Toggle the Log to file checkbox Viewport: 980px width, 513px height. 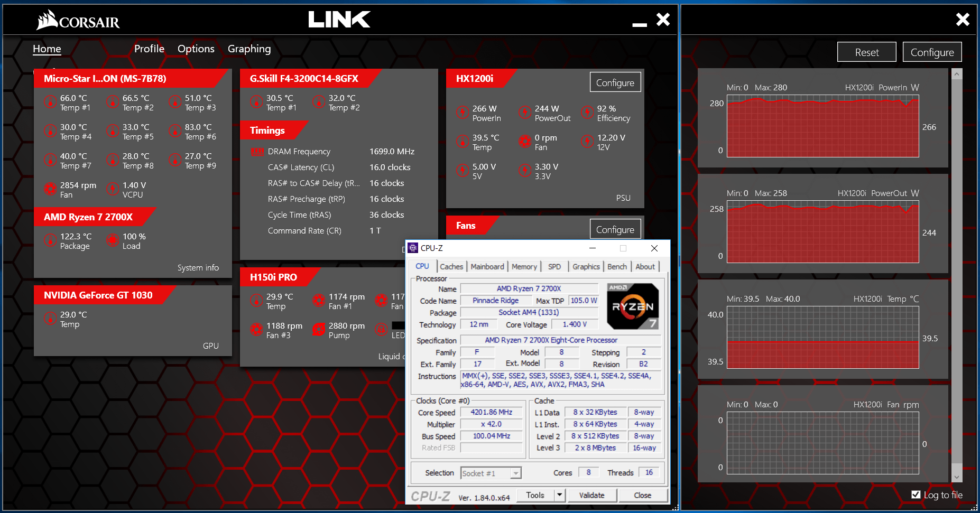[x=916, y=495]
